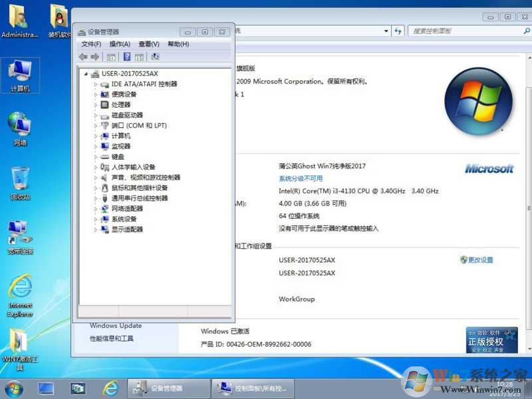Click the Forward arrow in Device Manager toolbar
The width and height of the screenshot is (532, 399).
(95, 57)
